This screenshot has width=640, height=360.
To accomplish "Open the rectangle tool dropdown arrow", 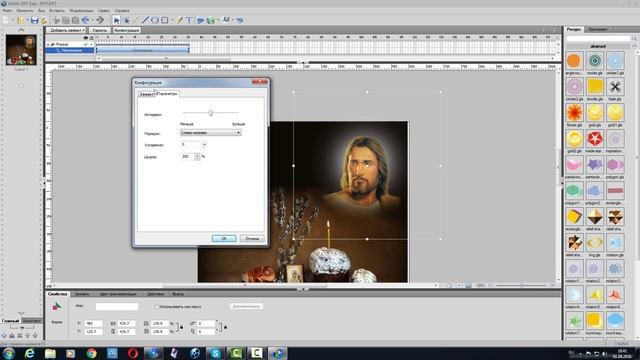I will (171, 20).
